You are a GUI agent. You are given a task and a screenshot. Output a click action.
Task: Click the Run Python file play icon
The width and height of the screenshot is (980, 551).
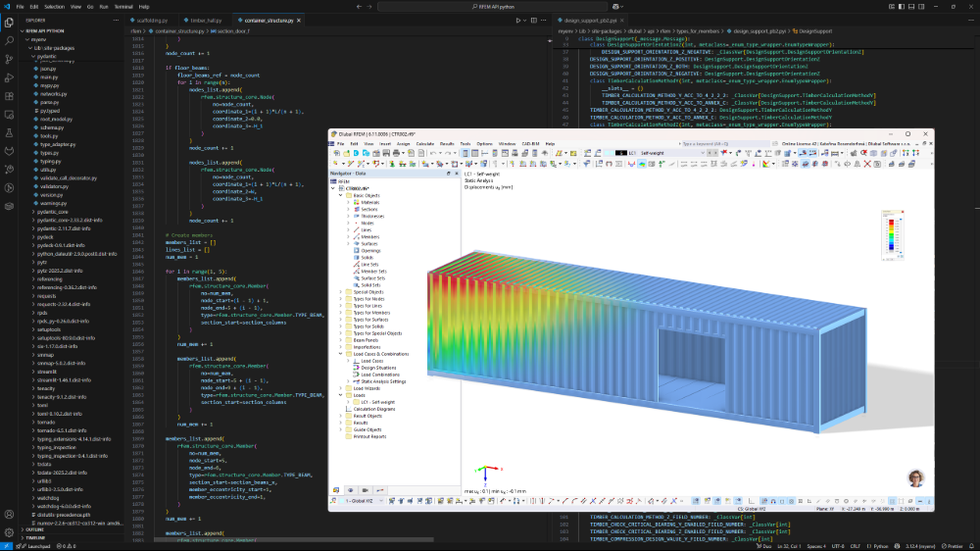[517, 21]
